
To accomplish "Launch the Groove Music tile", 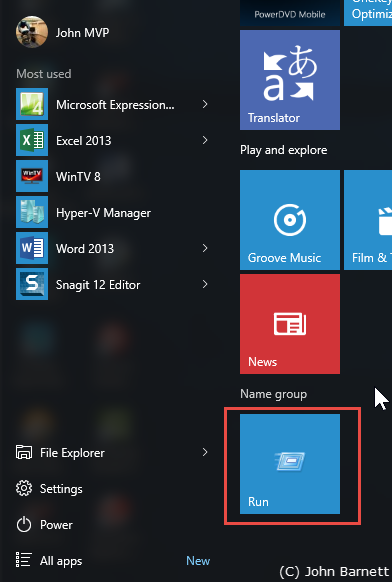I will (290, 220).
